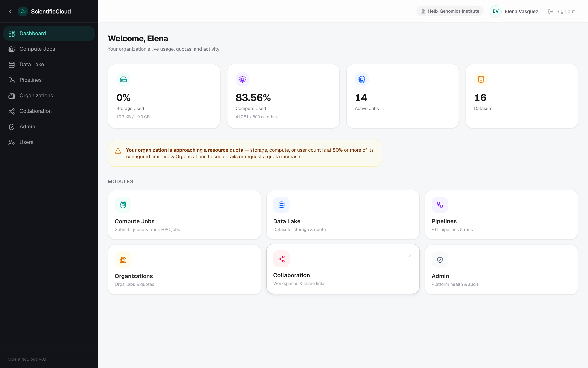Screen dimensions: 588x368
Task: Open Admin page from sidebar
Action: [x=49, y=127]
